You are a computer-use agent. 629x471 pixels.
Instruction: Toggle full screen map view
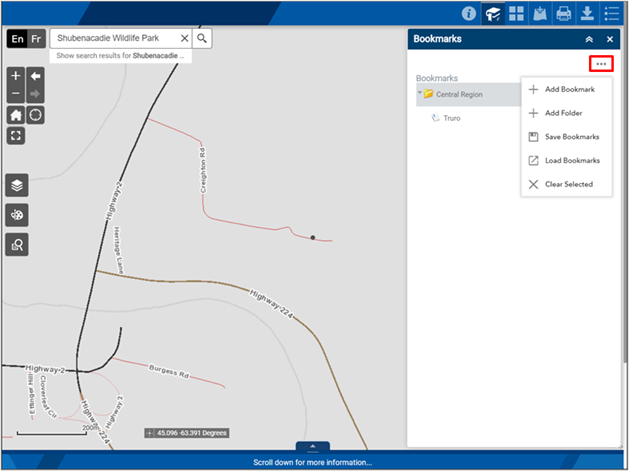coord(16,136)
